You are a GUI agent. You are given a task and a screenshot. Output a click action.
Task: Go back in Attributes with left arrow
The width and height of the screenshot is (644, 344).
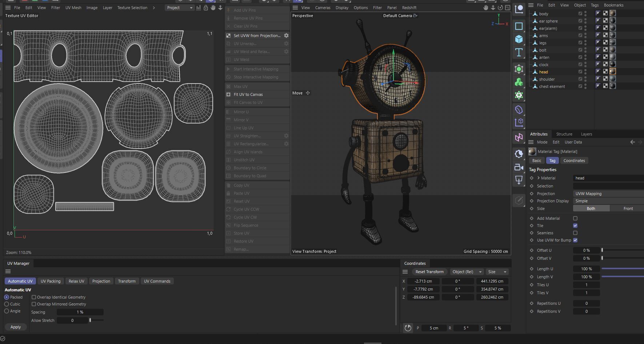632,142
